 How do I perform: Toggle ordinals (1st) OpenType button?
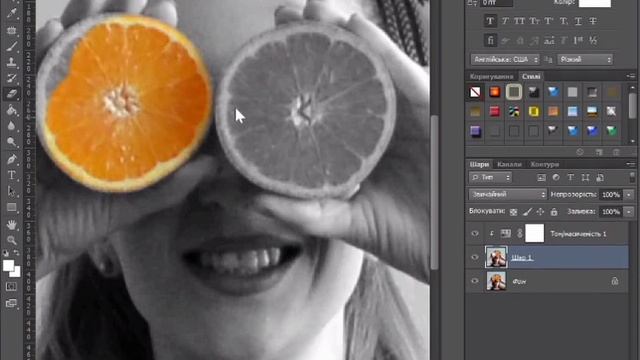point(578,40)
